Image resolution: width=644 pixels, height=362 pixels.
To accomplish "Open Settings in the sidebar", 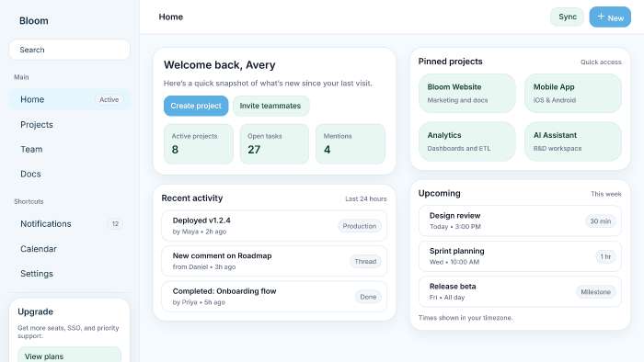I will (x=69, y=274).
